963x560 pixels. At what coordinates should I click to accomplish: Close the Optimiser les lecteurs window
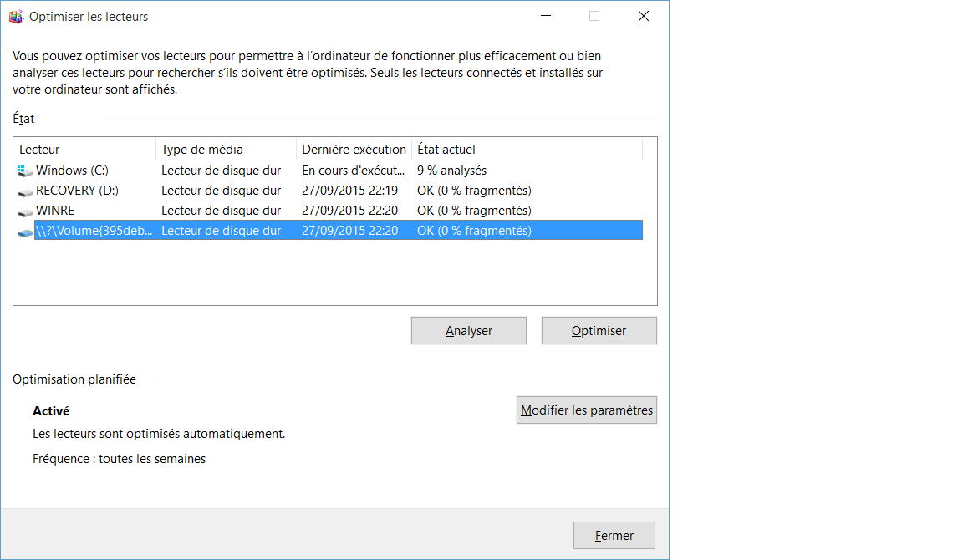pyautogui.click(x=644, y=16)
